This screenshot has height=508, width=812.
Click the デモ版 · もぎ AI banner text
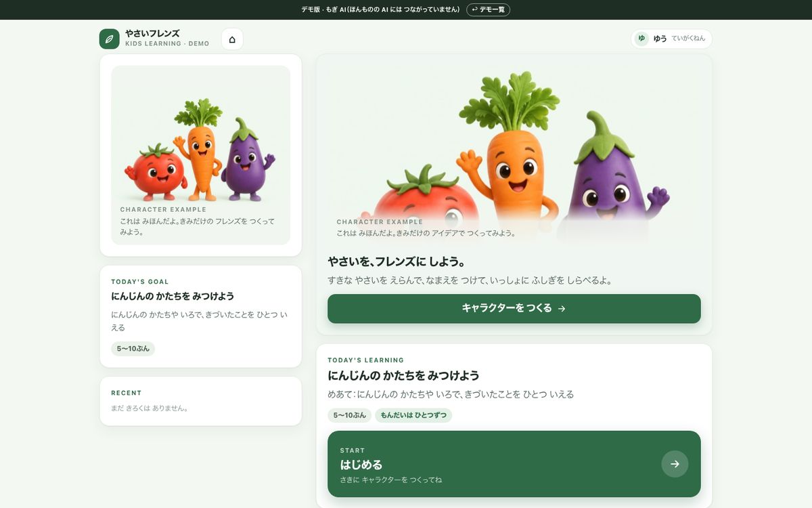click(381, 9)
